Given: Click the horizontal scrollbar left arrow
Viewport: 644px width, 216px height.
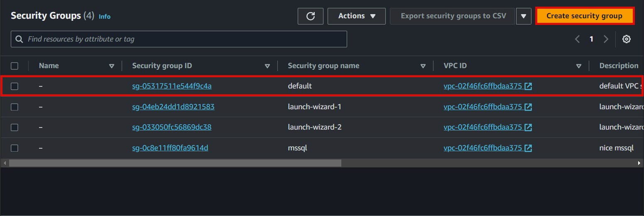Looking at the screenshot, I should coord(5,163).
